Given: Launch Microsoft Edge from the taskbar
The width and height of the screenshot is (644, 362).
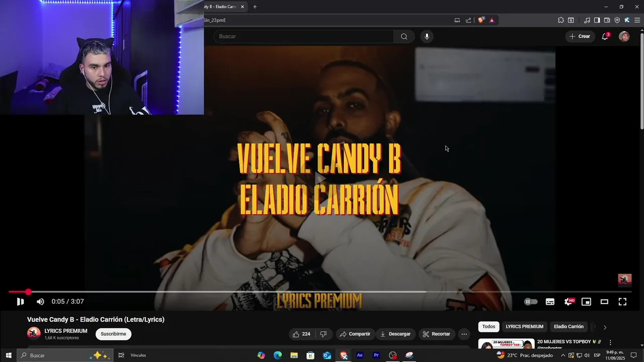Looking at the screenshot, I should tap(278, 355).
